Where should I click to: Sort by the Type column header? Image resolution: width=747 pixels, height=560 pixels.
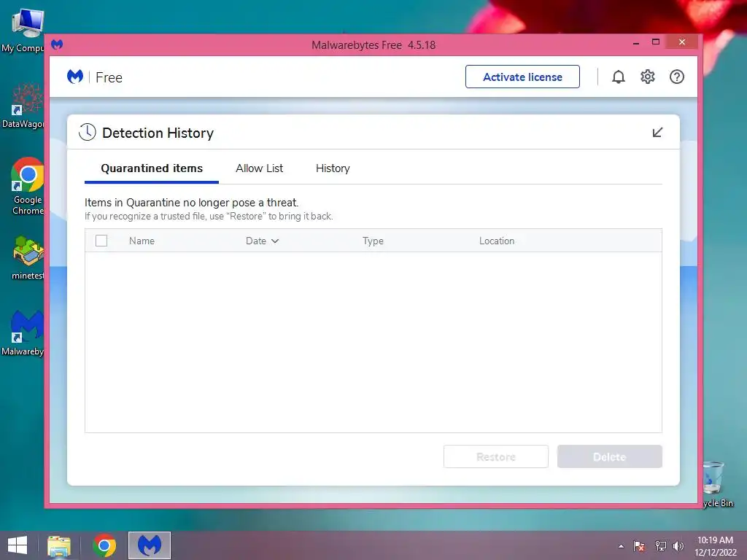373,241
